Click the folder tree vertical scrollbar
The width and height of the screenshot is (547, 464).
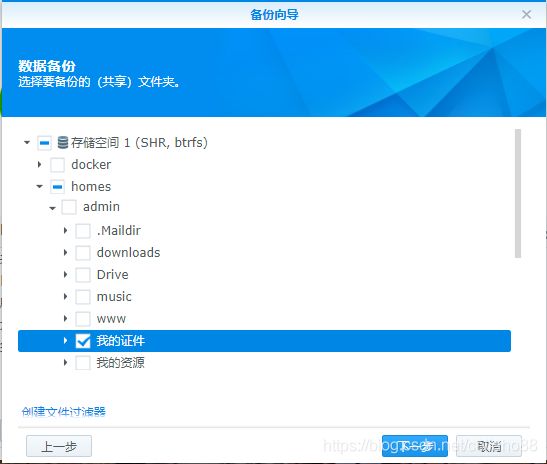518,194
